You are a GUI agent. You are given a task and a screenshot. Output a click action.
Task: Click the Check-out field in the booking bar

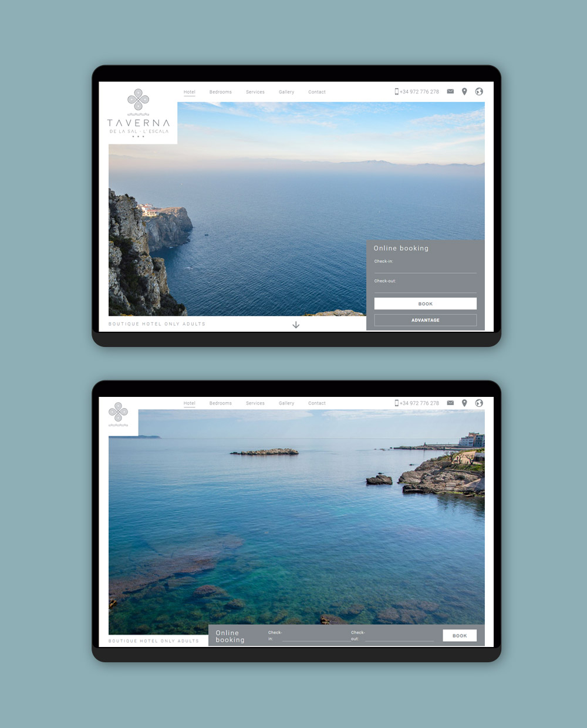[x=399, y=638]
